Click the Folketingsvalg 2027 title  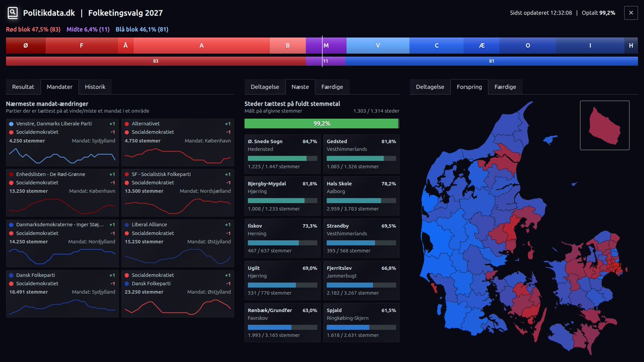pos(126,13)
